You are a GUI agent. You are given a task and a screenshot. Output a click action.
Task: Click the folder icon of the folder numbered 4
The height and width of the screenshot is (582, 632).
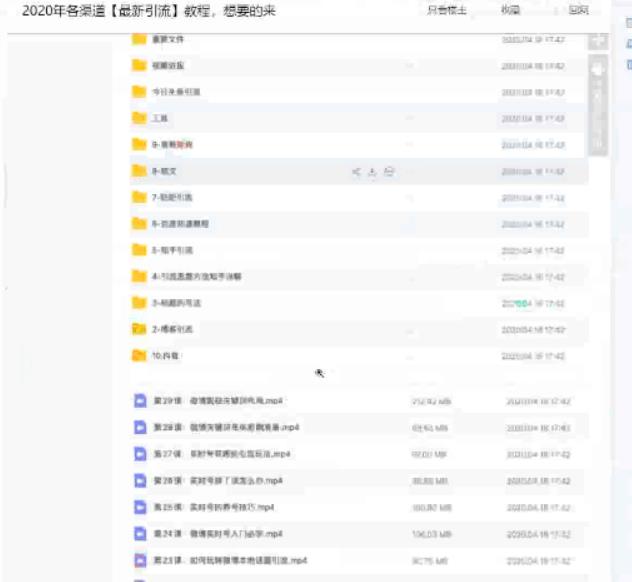click(139, 276)
